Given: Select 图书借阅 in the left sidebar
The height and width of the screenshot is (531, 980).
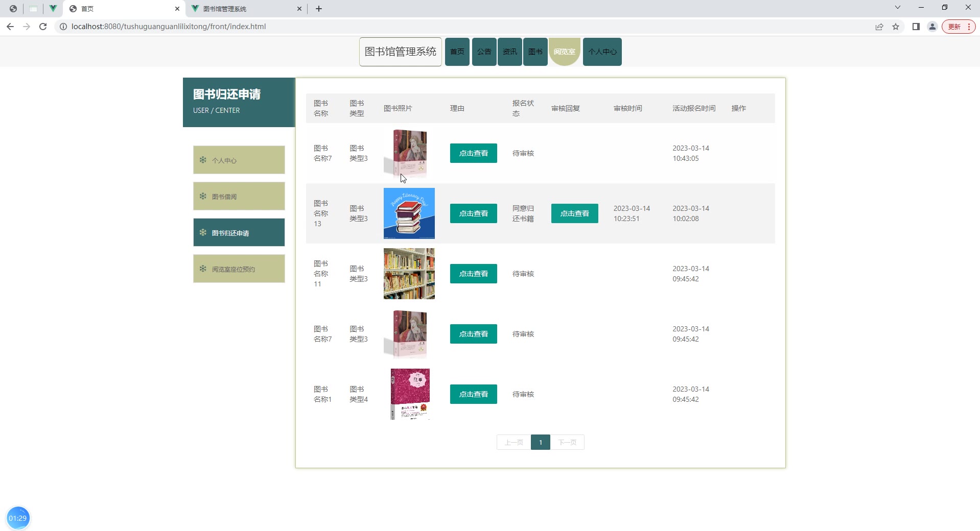Looking at the screenshot, I should tap(239, 196).
